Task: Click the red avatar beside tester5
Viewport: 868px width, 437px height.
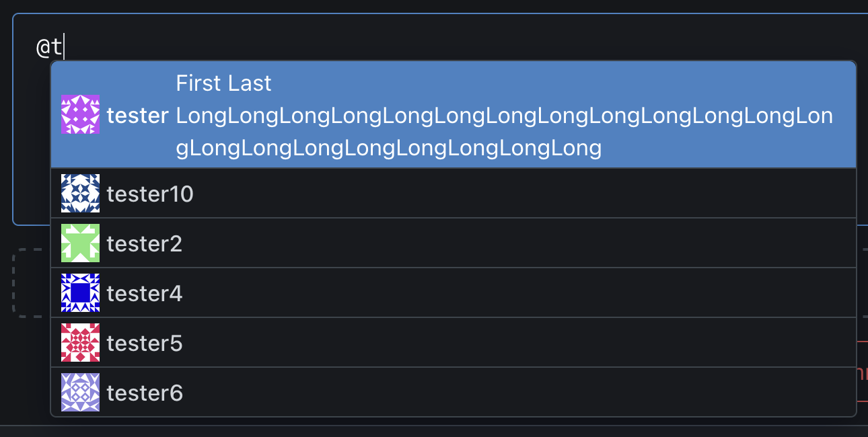Action: [80, 343]
